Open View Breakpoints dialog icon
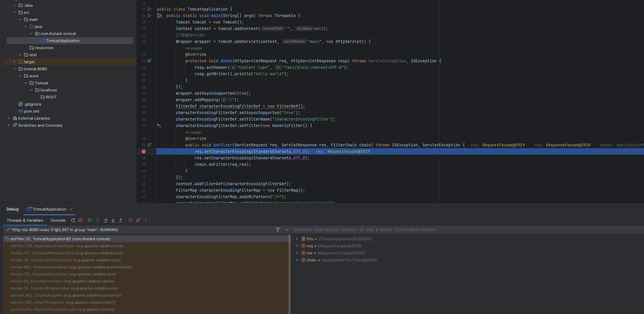The image size is (644, 314). [130, 220]
